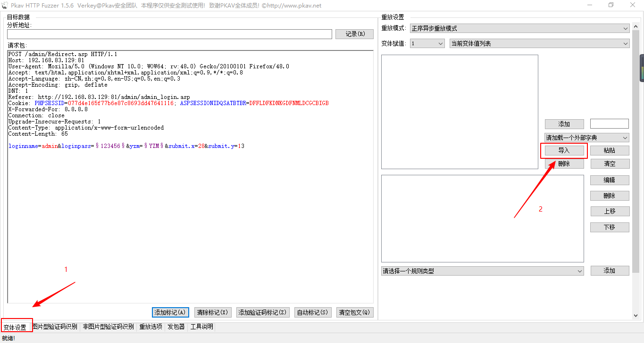Expand the 当前变体值列表 dropdown
This screenshot has width=644, height=343.
(625, 43)
